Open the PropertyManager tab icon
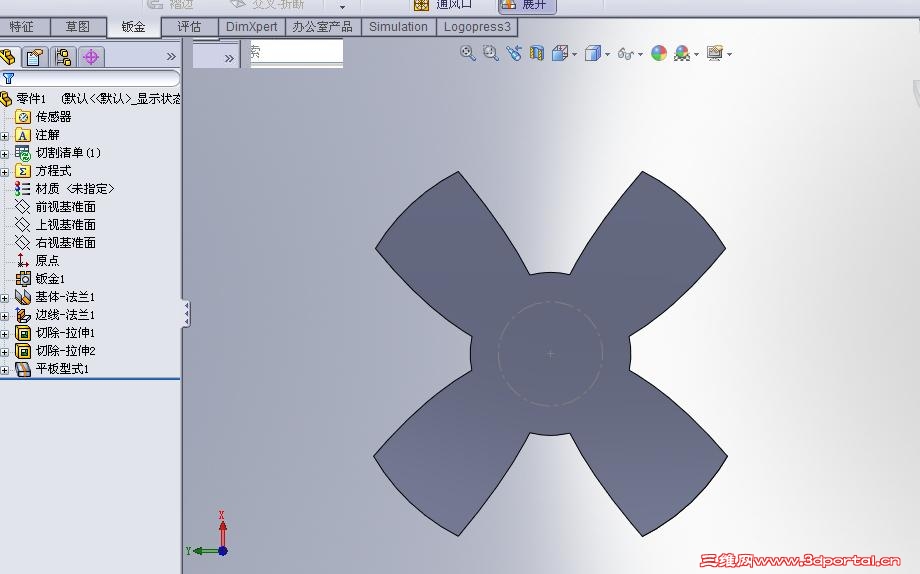This screenshot has height=574, width=920. point(35,57)
